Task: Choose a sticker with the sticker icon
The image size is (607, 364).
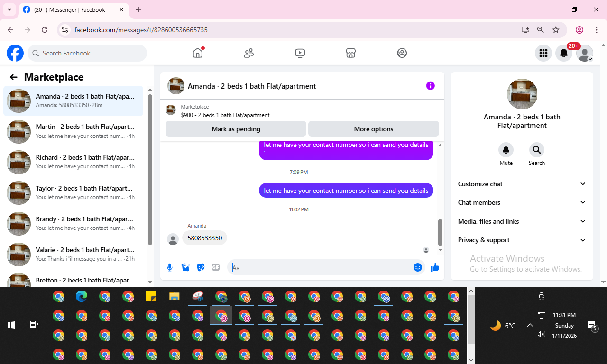Action: click(201, 267)
